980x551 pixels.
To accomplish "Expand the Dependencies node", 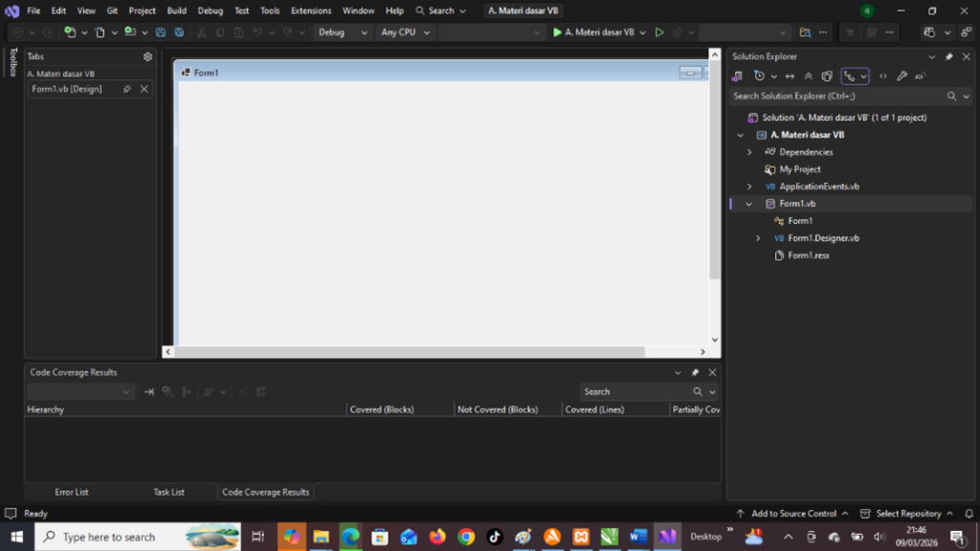I will click(749, 152).
